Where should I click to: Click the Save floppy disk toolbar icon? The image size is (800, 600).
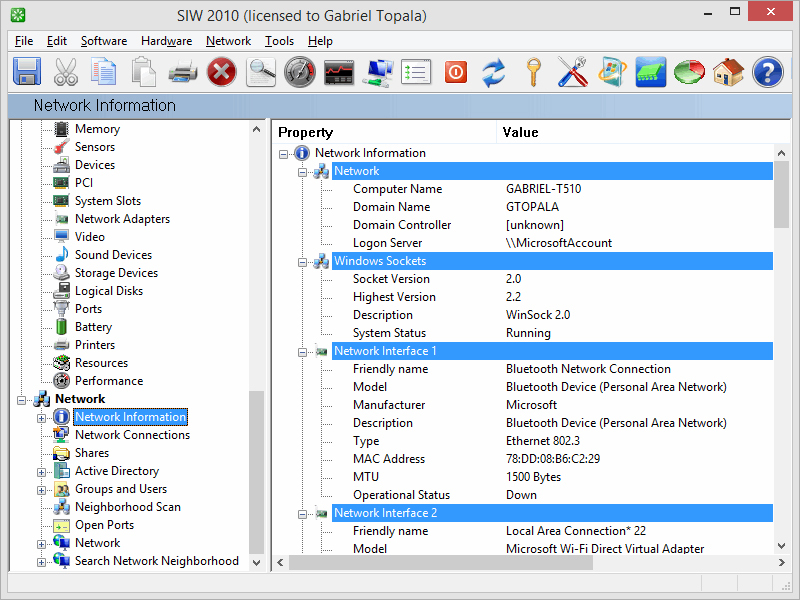(27, 72)
